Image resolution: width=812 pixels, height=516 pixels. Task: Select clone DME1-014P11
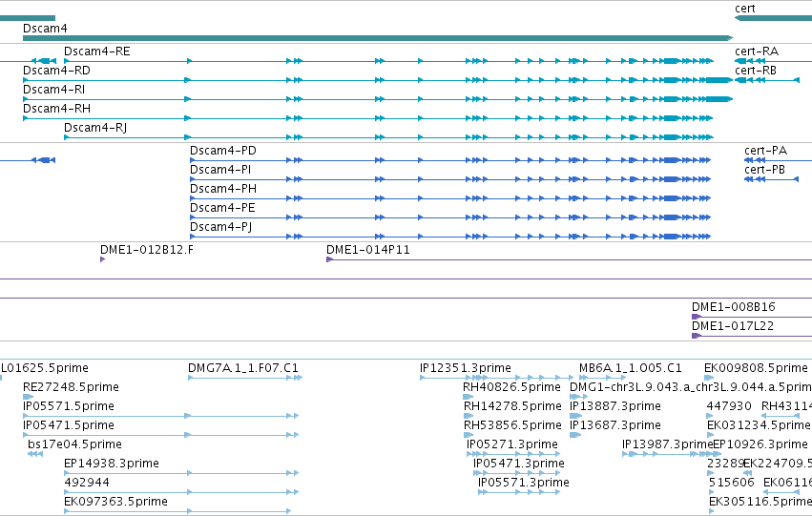point(367,250)
